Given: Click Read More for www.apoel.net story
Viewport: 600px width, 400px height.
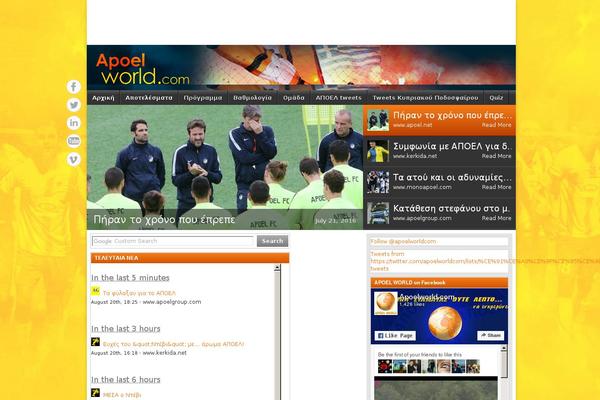Looking at the screenshot, I should 496,125.
